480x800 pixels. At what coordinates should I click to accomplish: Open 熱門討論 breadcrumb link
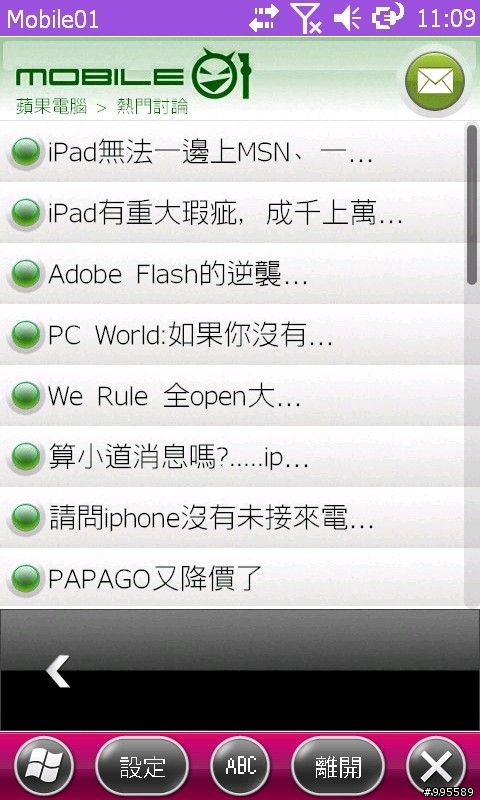tap(152, 107)
